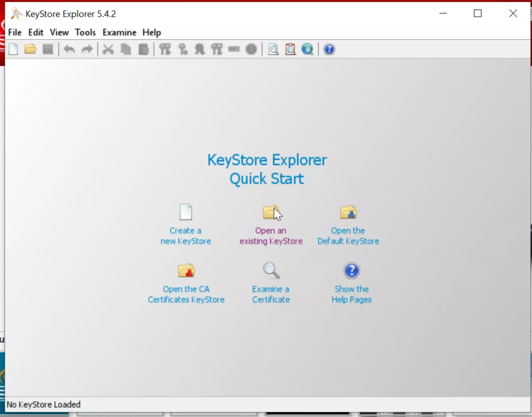Image resolution: width=532 pixels, height=417 pixels.
Task: Click the Copy toolbar icon
Action: pos(126,49)
